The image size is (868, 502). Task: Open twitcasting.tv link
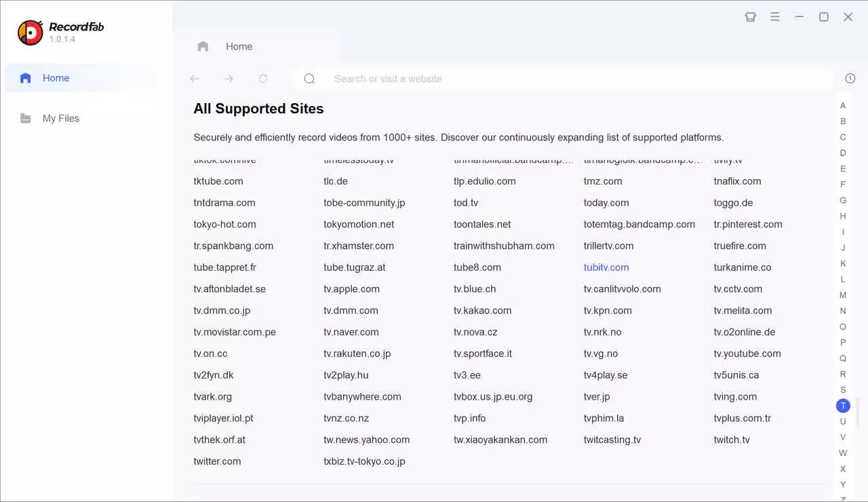(x=612, y=440)
